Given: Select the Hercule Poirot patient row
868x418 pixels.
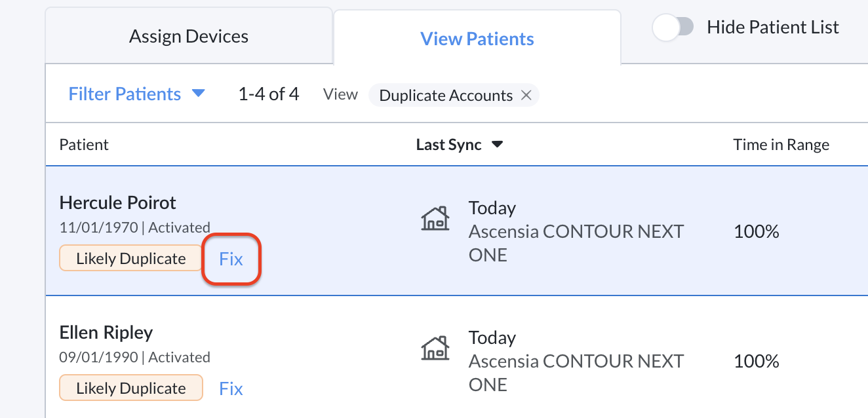Looking at the screenshot, I should coord(117,202).
